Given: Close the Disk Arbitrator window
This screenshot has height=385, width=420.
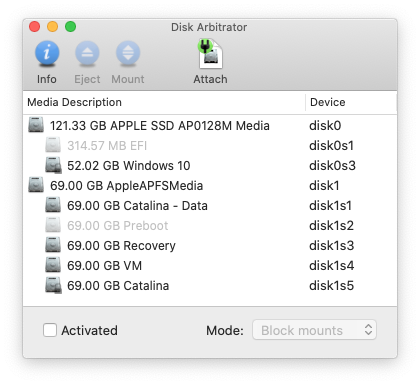Looking at the screenshot, I should pyautogui.click(x=35, y=27).
